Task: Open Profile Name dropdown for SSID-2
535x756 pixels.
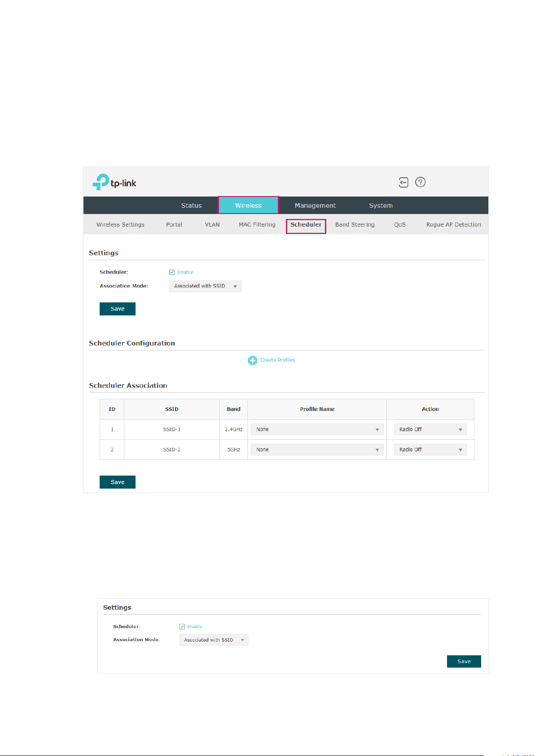Action: pos(317,450)
